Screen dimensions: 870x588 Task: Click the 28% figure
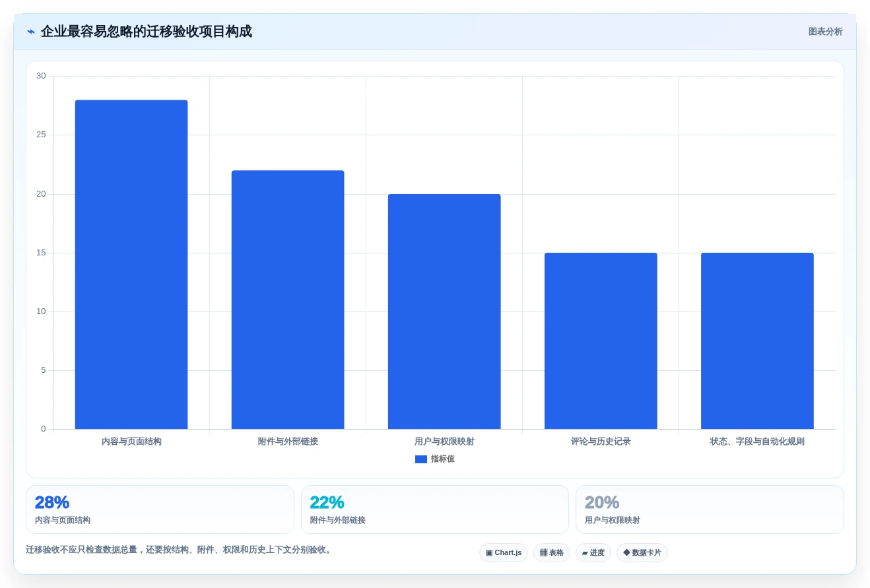tap(52, 503)
